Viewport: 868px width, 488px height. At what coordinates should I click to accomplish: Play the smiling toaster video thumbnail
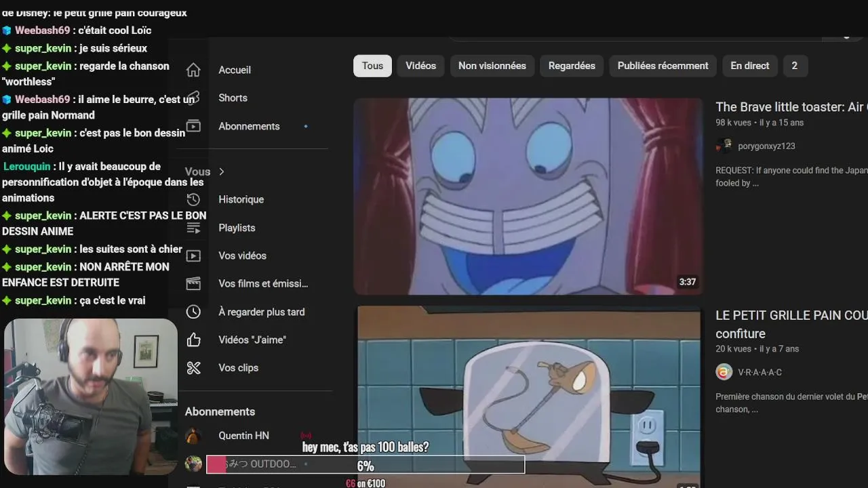pyautogui.click(x=528, y=197)
